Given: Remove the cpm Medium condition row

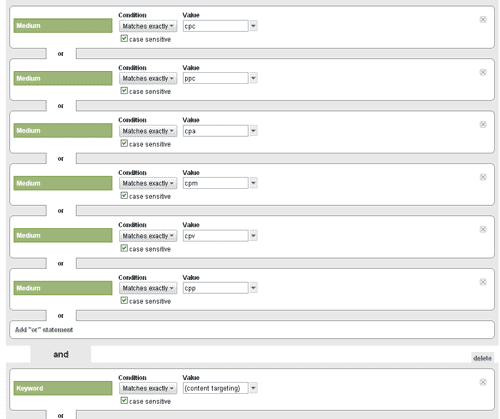Looking at the screenshot, I should pyautogui.click(x=483, y=177).
